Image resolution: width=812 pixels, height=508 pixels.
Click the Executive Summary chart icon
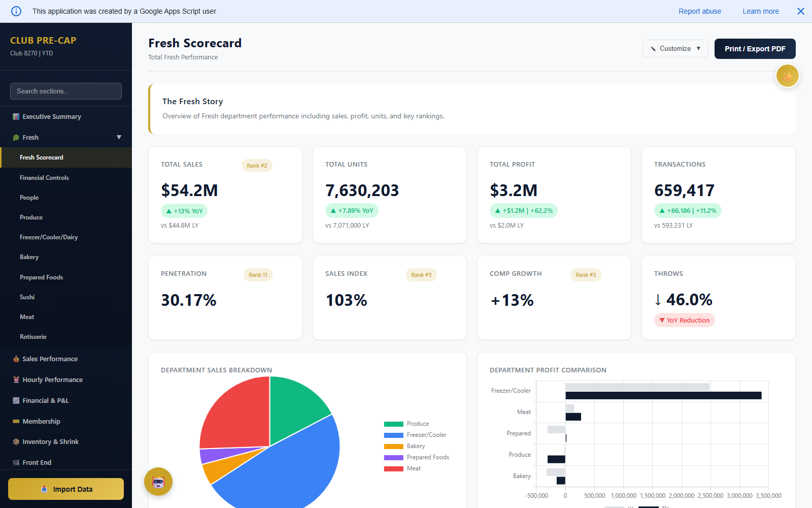click(x=16, y=117)
